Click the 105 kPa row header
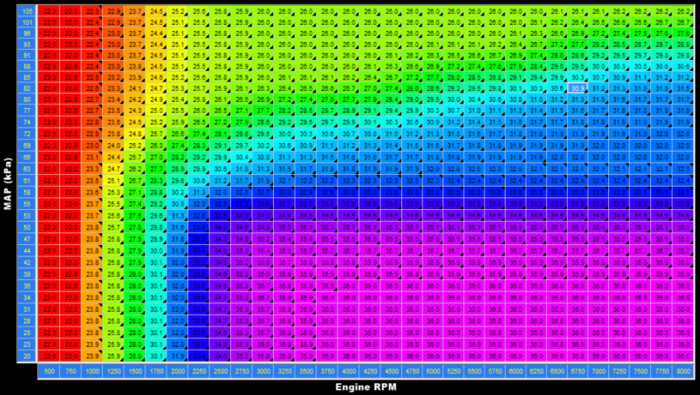Screen dimensions: 700x395 28,11
